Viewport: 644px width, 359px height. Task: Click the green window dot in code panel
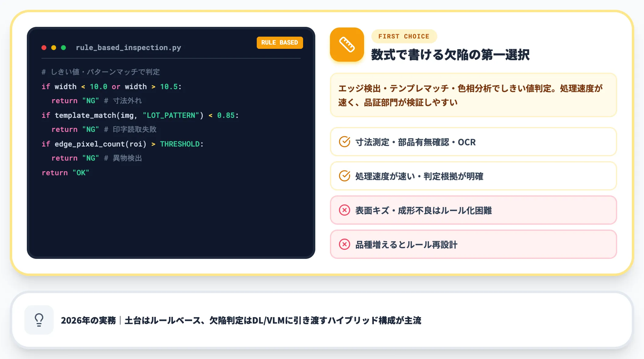pos(63,48)
